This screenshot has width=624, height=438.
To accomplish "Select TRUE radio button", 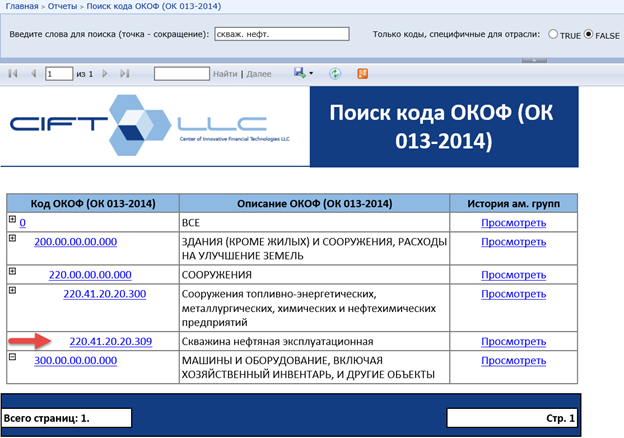I will pos(553,34).
